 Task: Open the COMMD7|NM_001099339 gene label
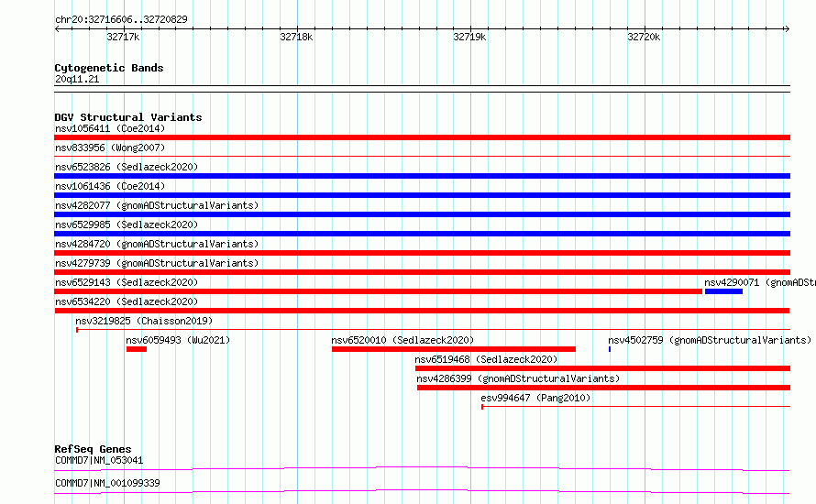107,483
